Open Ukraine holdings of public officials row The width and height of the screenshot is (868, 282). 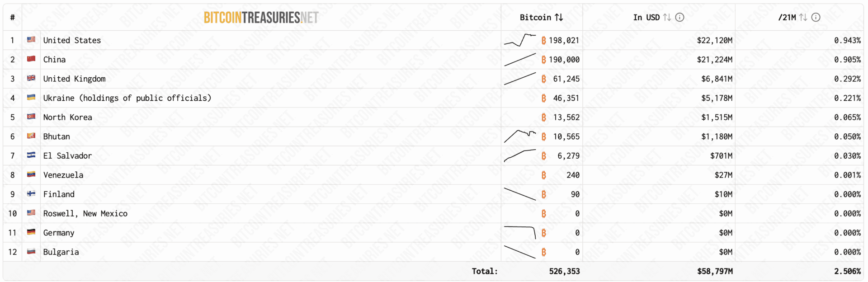coord(127,98)
